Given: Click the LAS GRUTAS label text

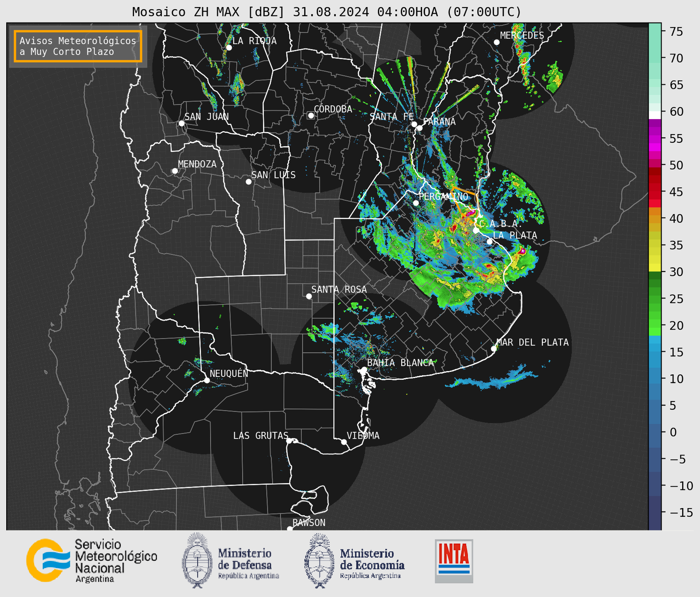Looking at the screenshot, I should pos(261,436).
